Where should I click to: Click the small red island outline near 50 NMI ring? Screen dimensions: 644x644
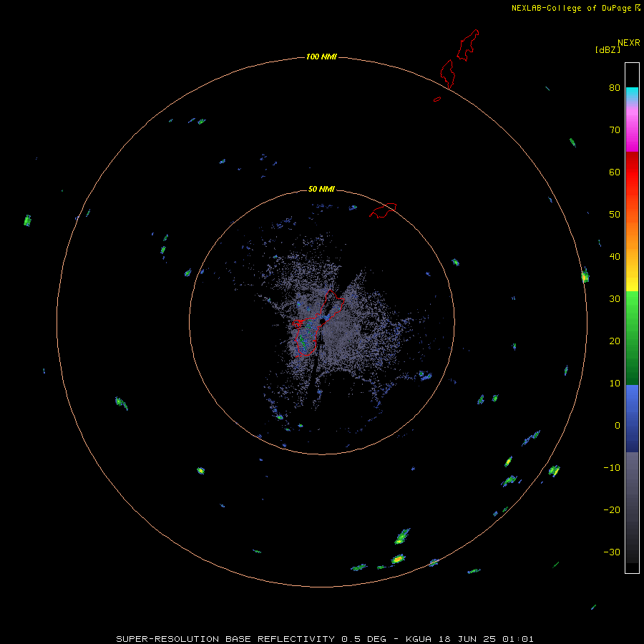pyautogui.click(x=383, y=210)
